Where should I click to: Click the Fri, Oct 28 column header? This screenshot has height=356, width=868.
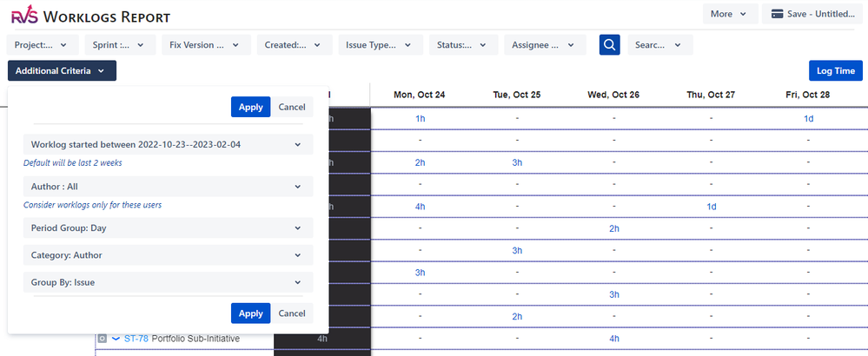[x=808, y=95]
